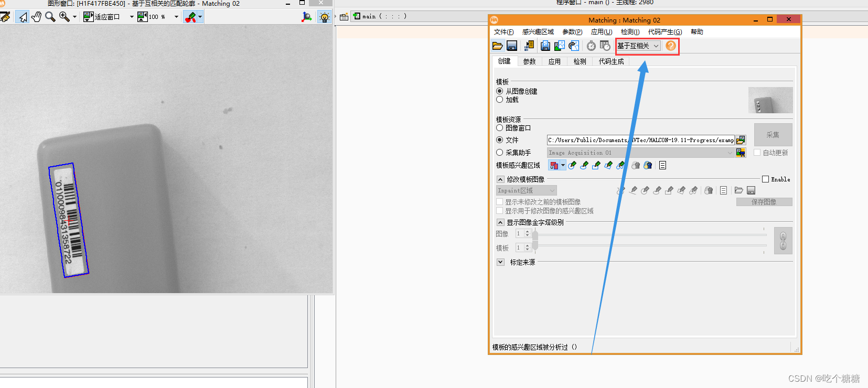The image size is (868, 388).
Task: Click the insert code icon in the Matching toolbar
Action: (x=529, y=46)
